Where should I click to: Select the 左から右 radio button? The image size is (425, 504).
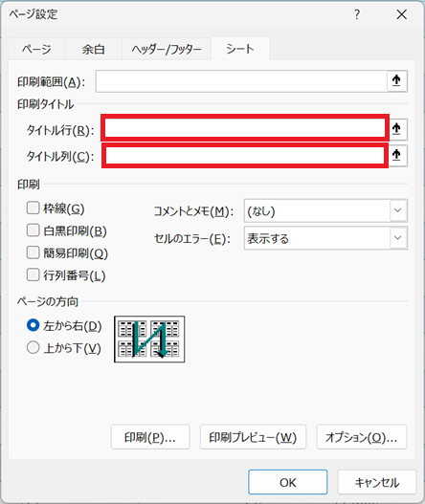33,325
